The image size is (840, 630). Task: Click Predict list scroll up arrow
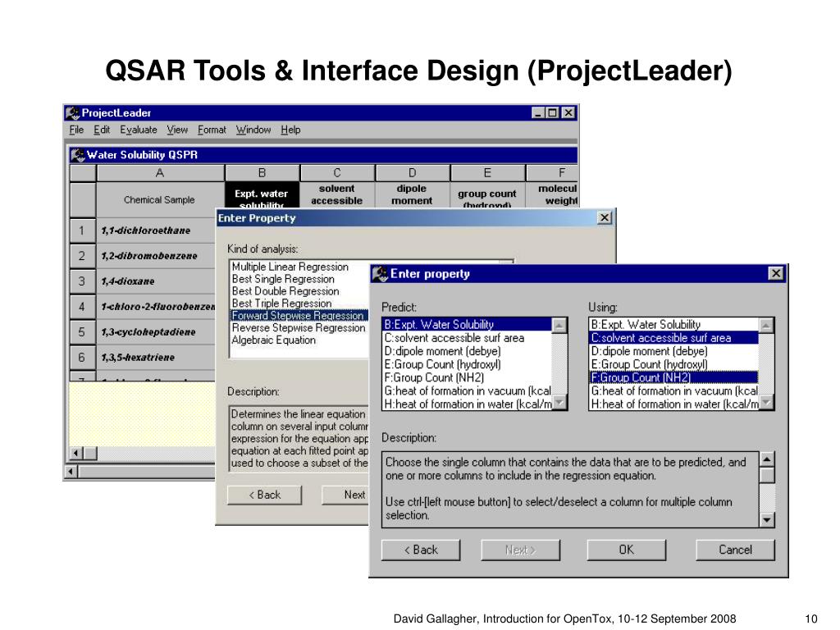559,325
